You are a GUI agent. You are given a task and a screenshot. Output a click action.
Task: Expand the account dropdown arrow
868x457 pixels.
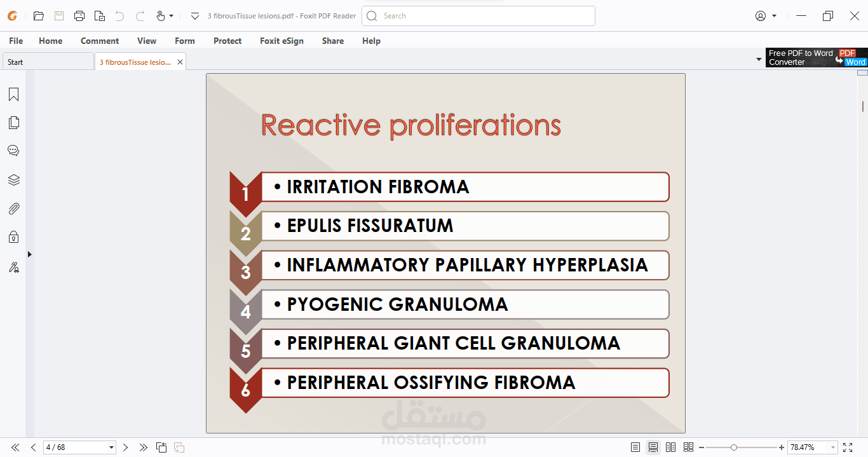774,16
